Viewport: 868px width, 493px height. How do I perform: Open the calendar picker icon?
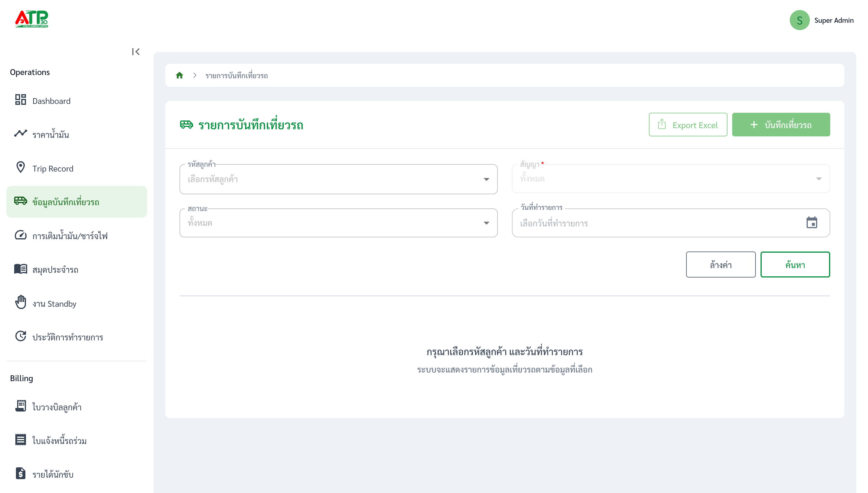[812, 223]
